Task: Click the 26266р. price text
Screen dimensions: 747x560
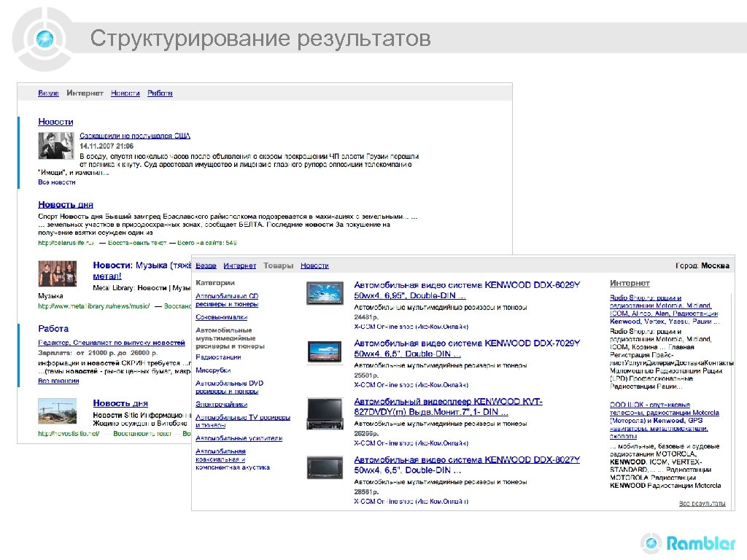Action: pos(366,434)
